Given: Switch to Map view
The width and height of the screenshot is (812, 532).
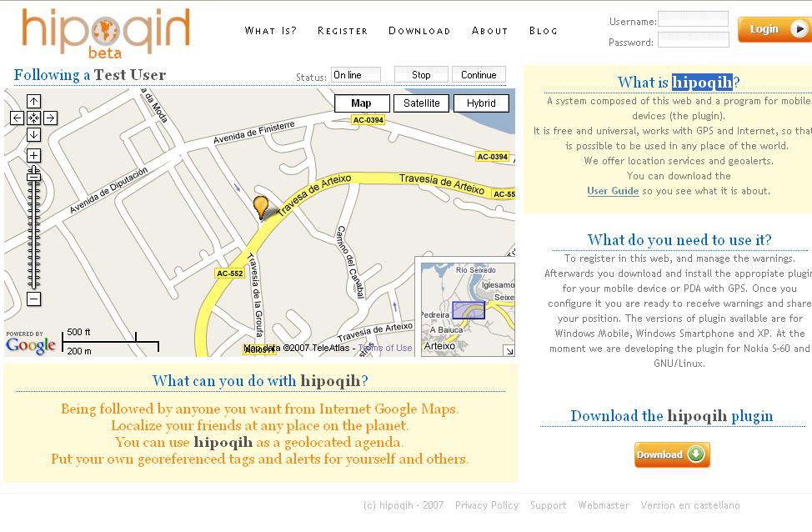Looking at the screenshot, I should [362, 103].
